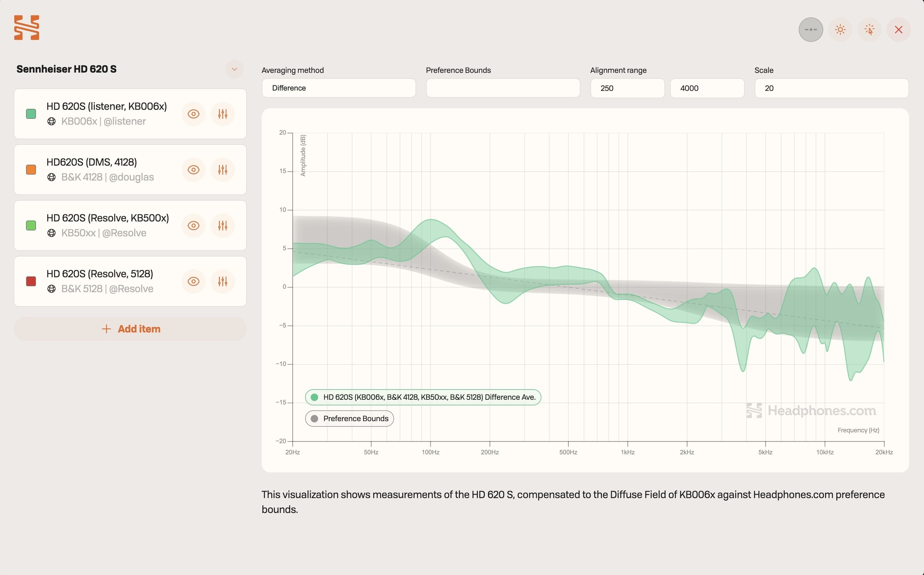This screenshot has height=575, width=924.
Task: Open the Preference Bounds dropdown field
Action: pos(503,88)
